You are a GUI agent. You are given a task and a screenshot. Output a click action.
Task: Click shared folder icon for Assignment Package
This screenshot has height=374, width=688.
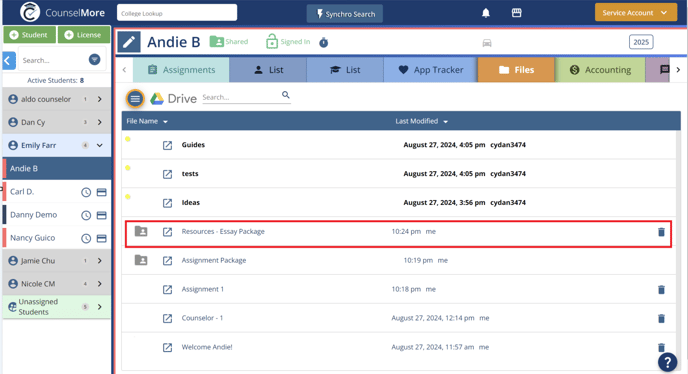[x=141, y=260]
